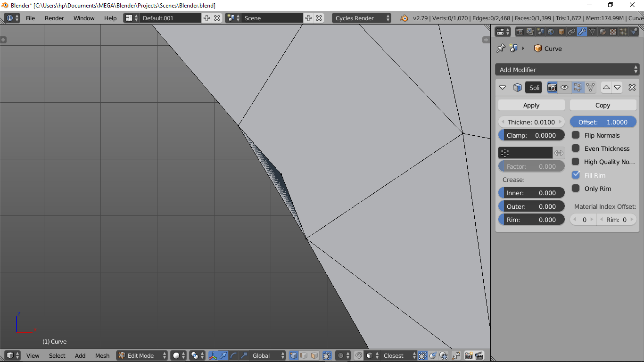Open the render engine selector showing Cycles Render
Screen dimensions: 644x362
coord(361,17)
